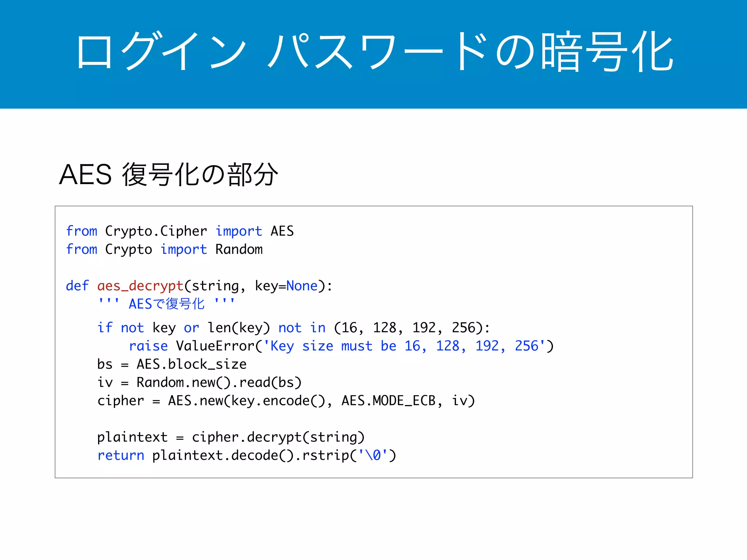Click the 'key=None' parameter

[286, 286]
